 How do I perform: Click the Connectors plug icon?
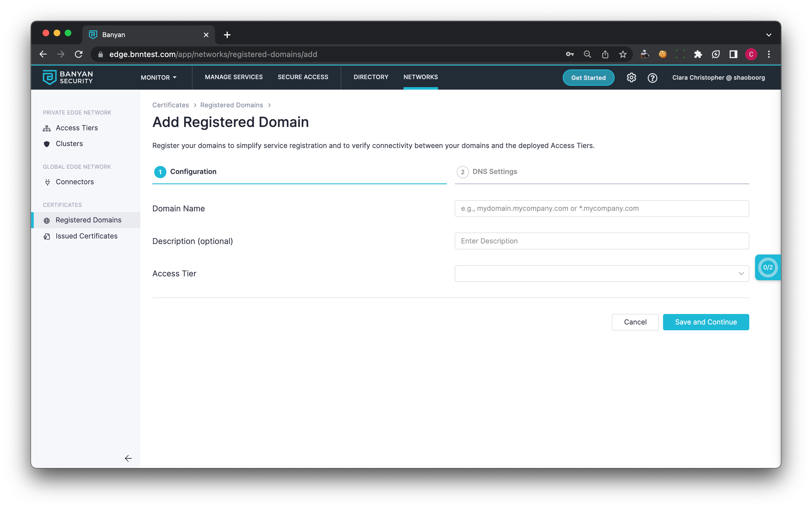point(48,182)
